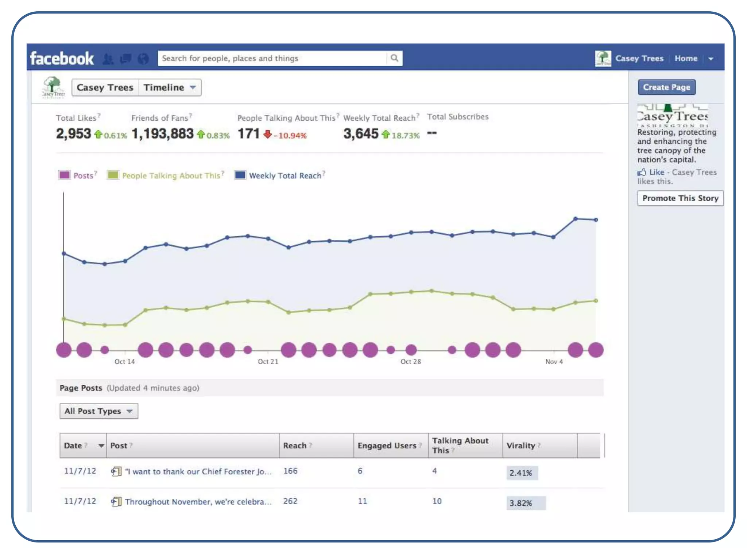Open the Throughout November post link
Screen dimensions: 747x560
[198, 502]
